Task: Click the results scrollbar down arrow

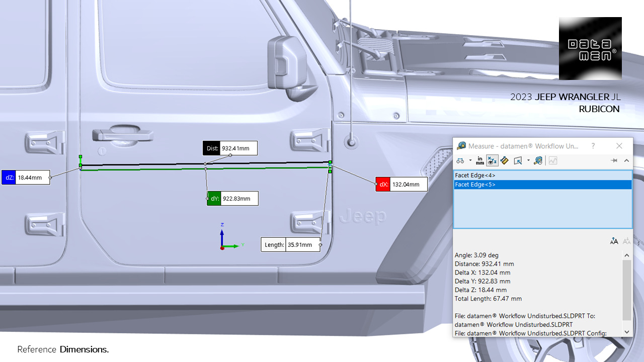Action: tap(626, 332)
